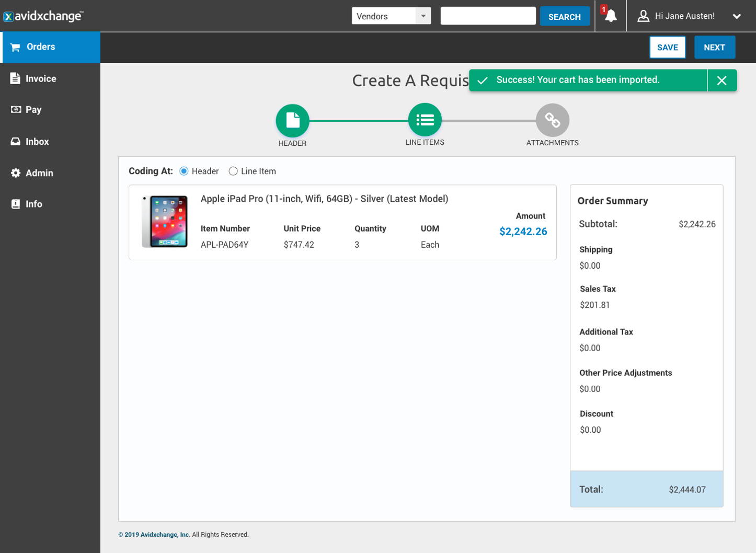Open the Pay menu
756x553 pixels.
[50, 109]
